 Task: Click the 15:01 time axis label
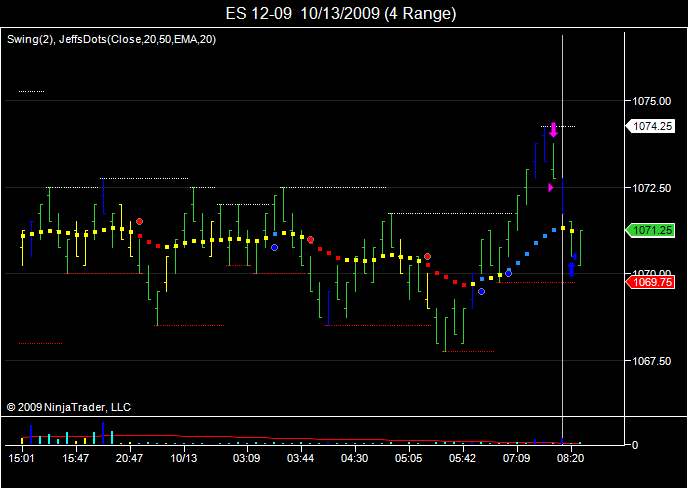pyautogui.click(x=22, y=459)
